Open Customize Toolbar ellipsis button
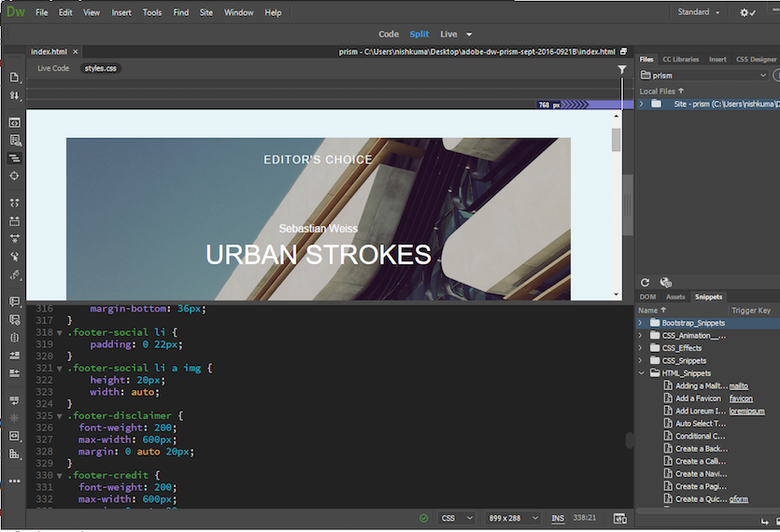Image resolution: width=780 pixels, height=532 pixels. 14,481
